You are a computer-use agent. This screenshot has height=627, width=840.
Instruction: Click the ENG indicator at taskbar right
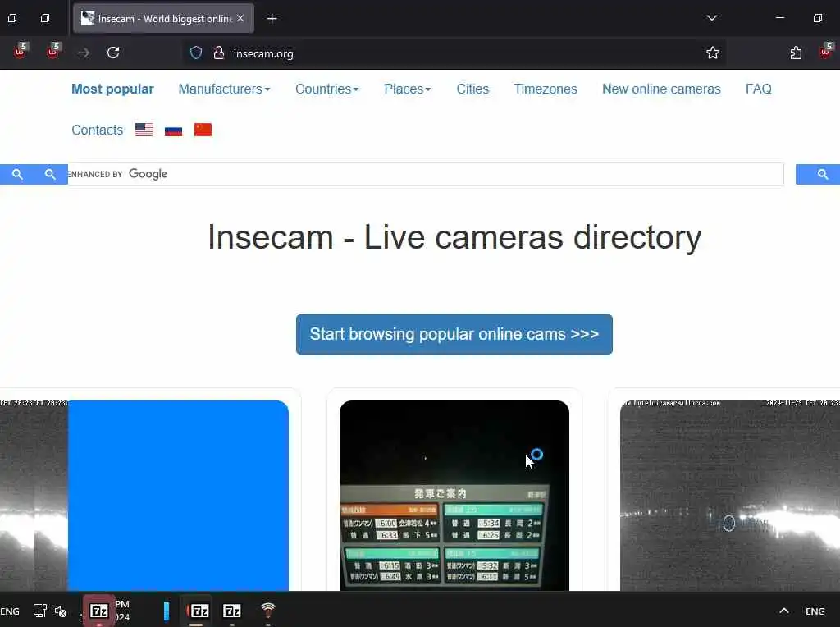[815, 611]
